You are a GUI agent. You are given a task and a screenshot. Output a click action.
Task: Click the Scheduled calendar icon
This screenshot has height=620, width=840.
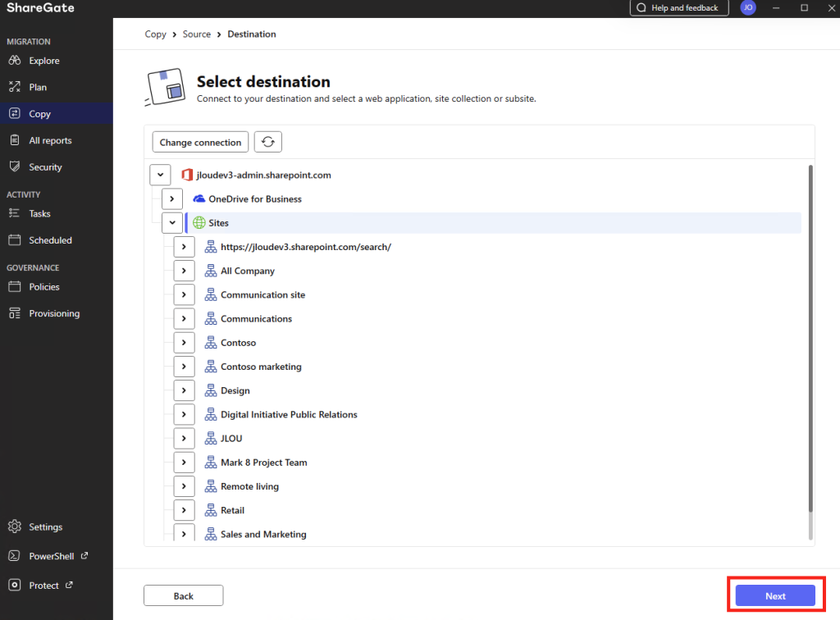(15, 239)
